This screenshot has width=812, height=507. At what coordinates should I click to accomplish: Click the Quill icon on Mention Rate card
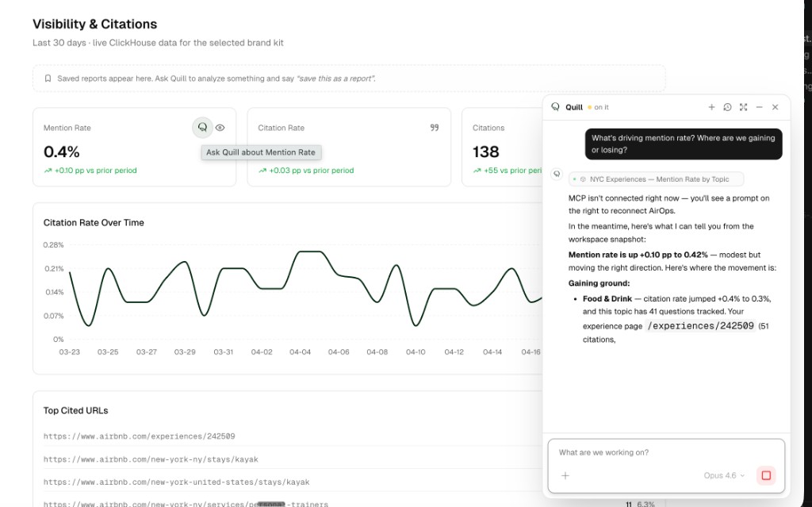coord(202,127)
